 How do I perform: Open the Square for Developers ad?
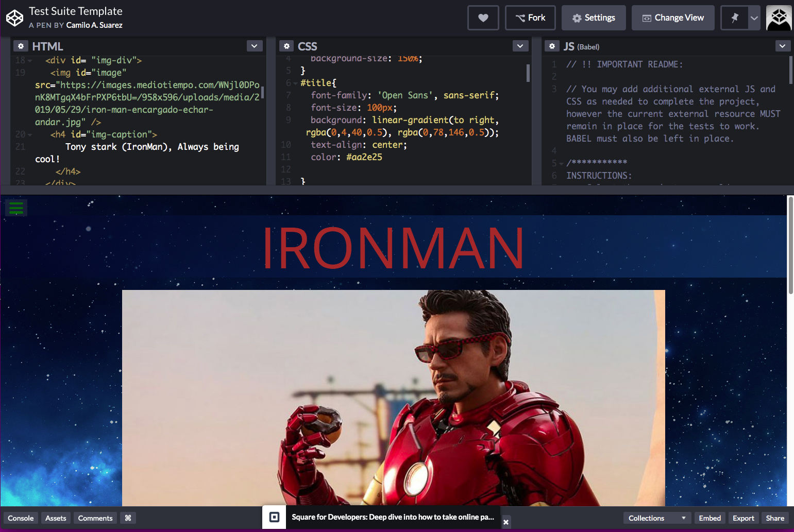coord(393,517)
